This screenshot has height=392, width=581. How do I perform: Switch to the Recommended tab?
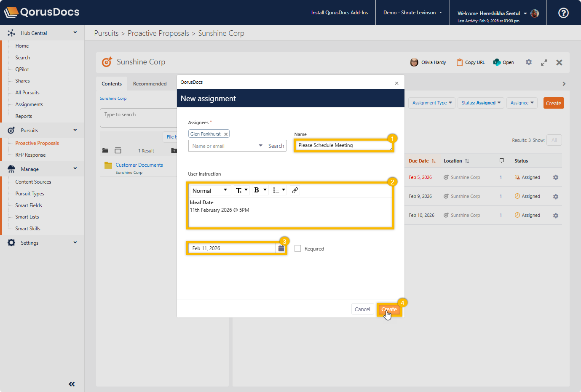[x=150, y=84]
